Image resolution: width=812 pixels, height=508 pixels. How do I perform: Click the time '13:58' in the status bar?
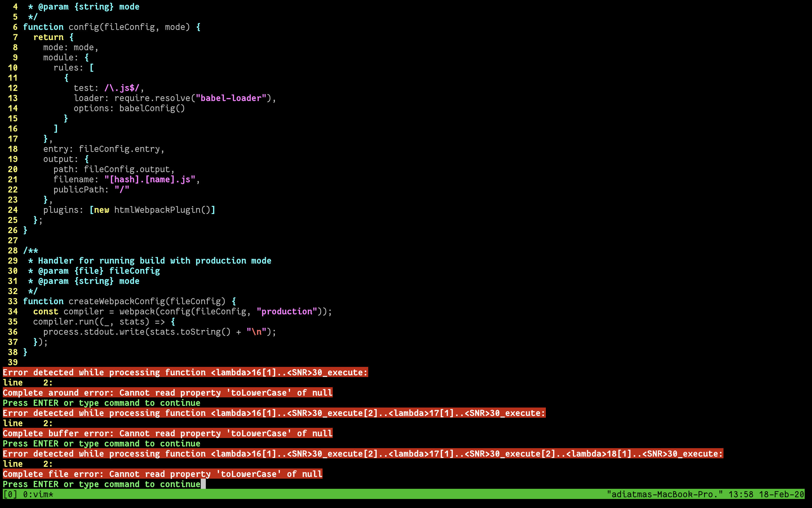click(741, 494)
